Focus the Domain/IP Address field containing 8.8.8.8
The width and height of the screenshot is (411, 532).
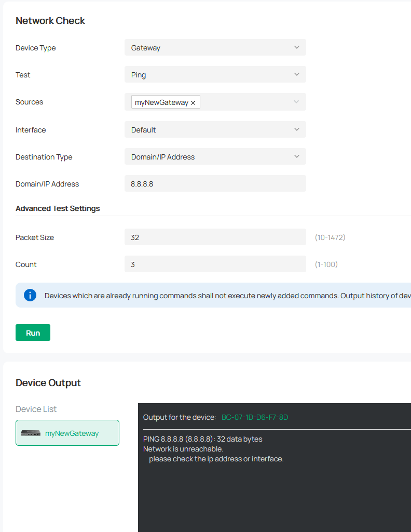[215, 183]
